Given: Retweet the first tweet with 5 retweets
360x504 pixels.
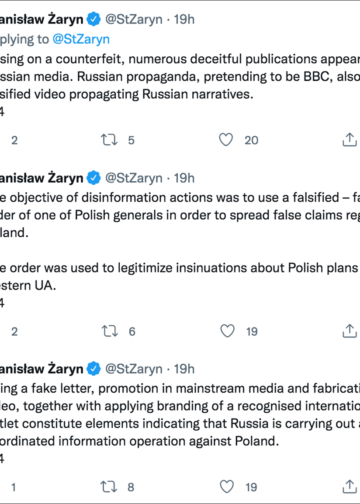Looking at the screenshot, I should [109, 140].
